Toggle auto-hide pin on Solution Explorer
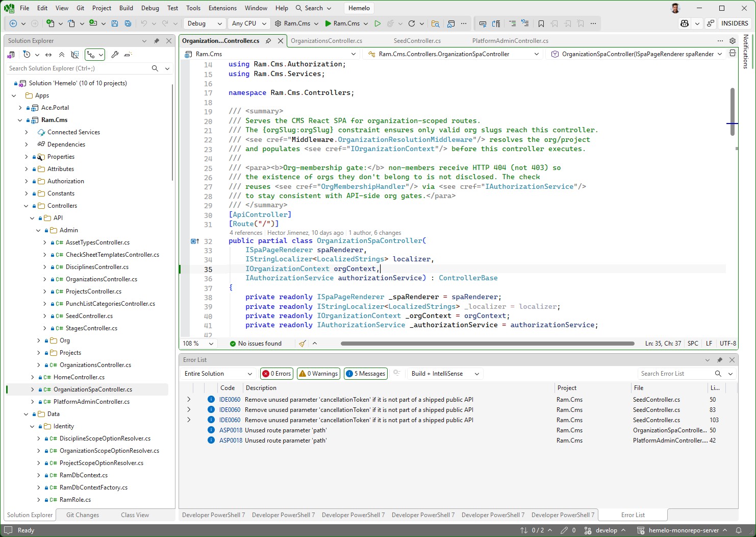Viewport: 756px width, 537px height. pyautogui.click(x=157, y=41)
